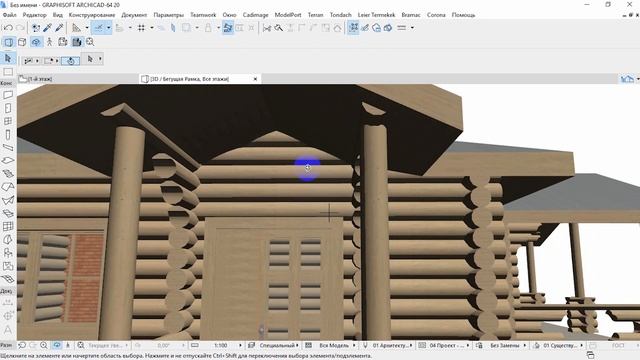Toggle the highlighted trace reference icon
The height and width of the screenshot is (360, 640).
[x=353, y=28]
